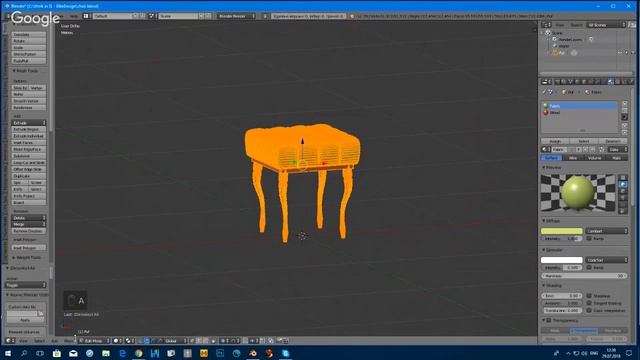Click the Push/Pull button
This screenshot has height=360, width=640.
coord(29,61)
